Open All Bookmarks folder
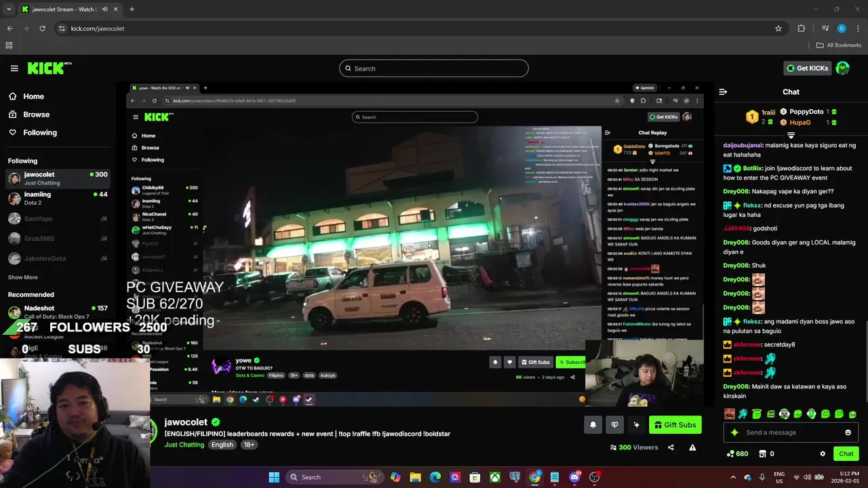 click(x=839, y=45)
